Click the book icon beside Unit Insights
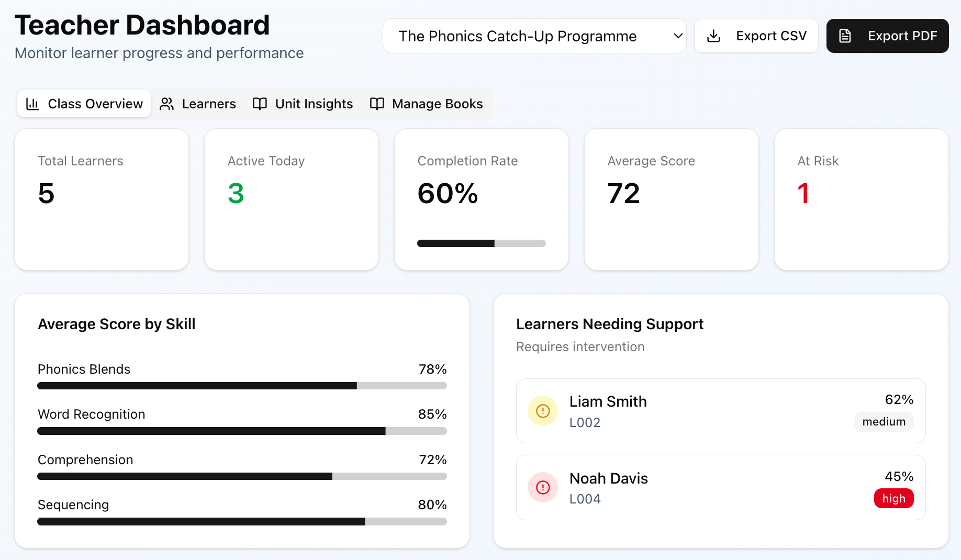961x560 pixels. pos(260,104)
